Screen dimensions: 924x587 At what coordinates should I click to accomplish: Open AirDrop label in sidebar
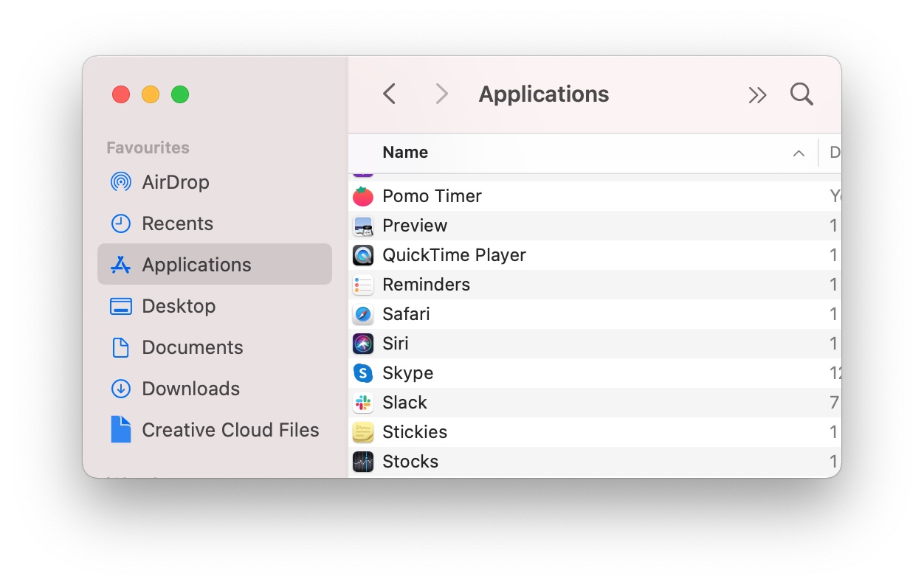coord(176,182)
